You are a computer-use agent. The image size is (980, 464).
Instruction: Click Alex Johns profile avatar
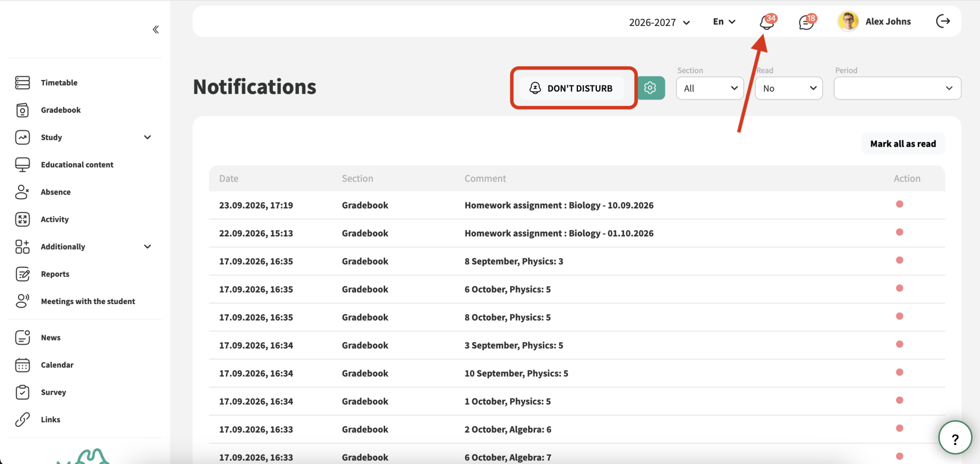pyautogui.click(x=848, y=21)
